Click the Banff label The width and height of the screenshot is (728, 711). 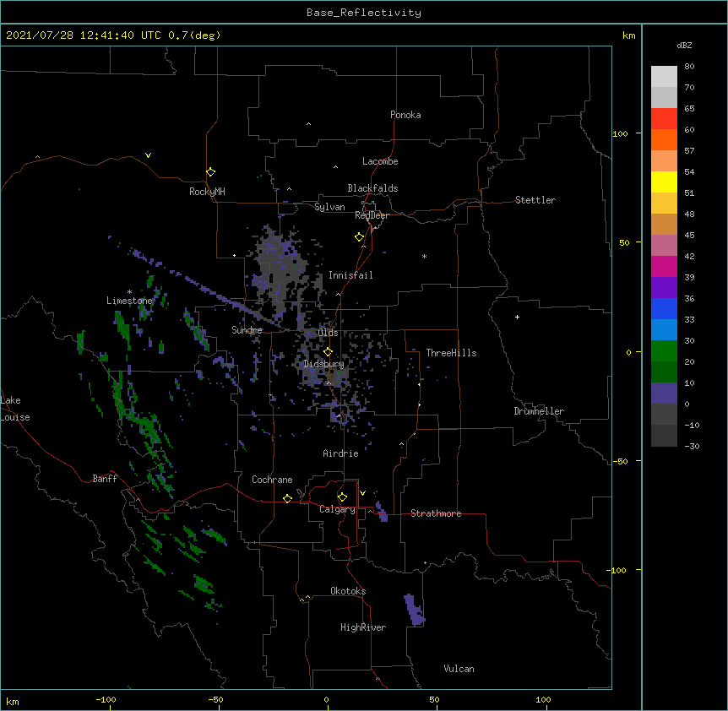tap(105, 479)
